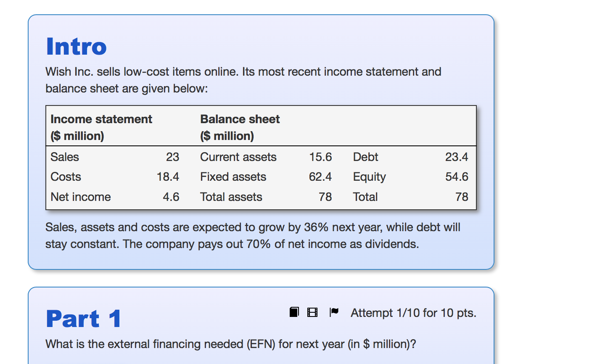
Task: Click the Part 1 heading
Action: click(84, 319)
